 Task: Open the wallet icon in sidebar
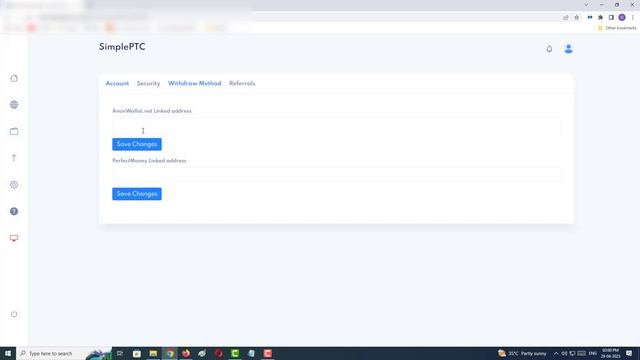[14, 131]
